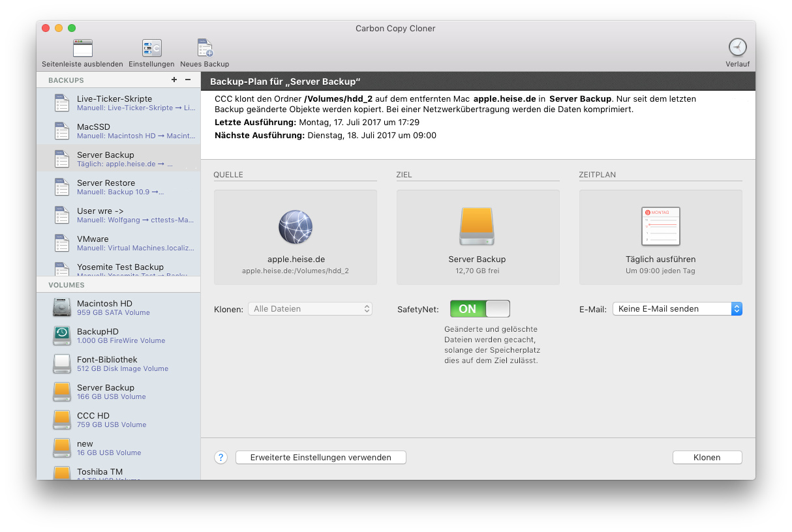Open the Täglich ausführen schedule calendar icon
Viewport: 792px width, 532px height.
coord(660,226)
